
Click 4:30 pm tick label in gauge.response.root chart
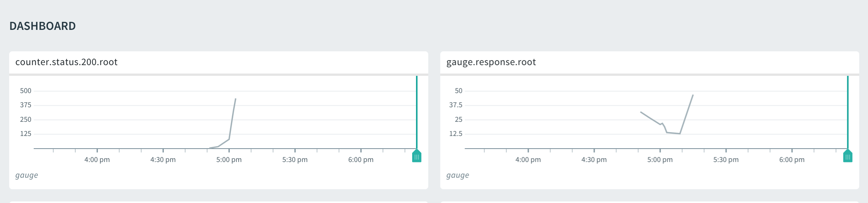[594, 160]
